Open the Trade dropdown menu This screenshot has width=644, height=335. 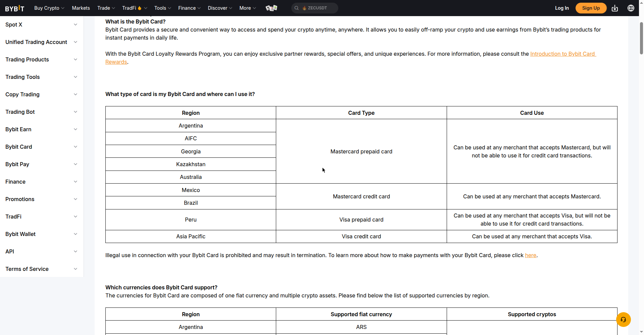pyautogui.click(x=106, y=8)
